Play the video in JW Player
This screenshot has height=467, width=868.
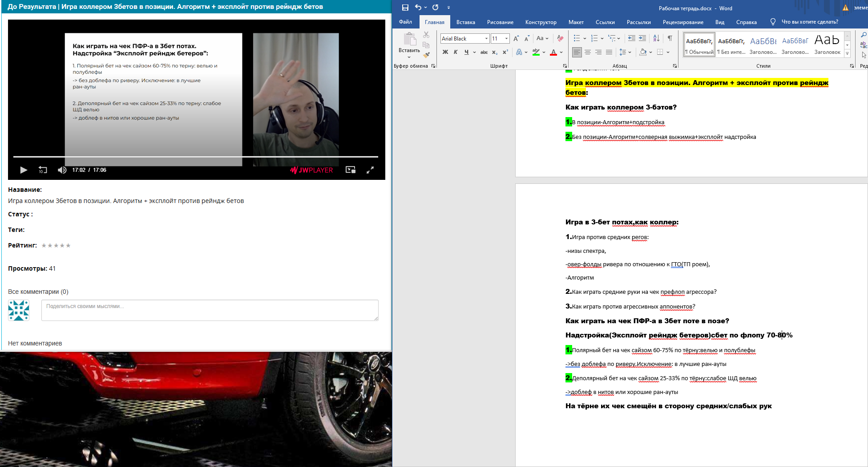click(24, 170)
